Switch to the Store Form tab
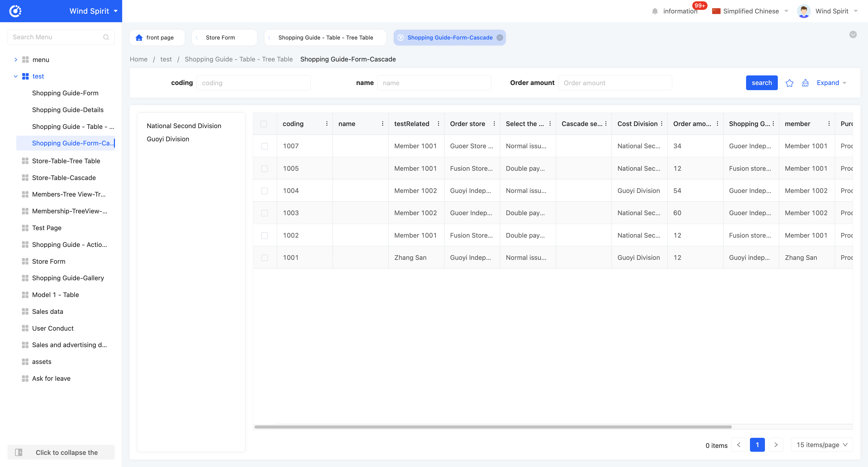This screenshot has height=467, width=868. (221, 37)
